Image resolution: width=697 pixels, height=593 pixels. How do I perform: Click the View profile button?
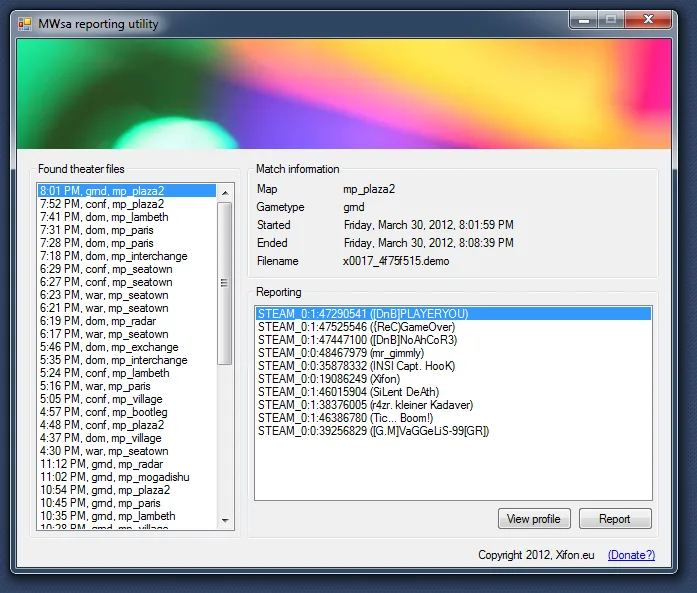534,519
